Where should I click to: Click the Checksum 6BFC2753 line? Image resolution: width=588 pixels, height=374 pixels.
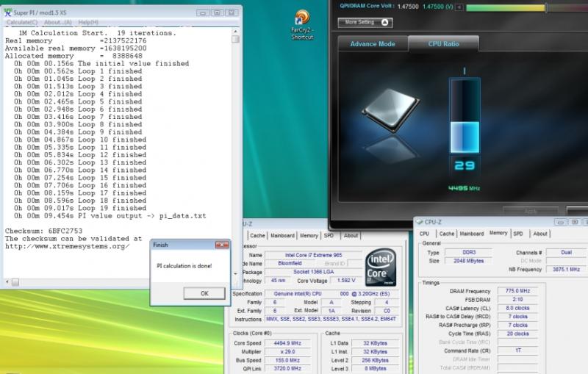click(x=43, y=231)
